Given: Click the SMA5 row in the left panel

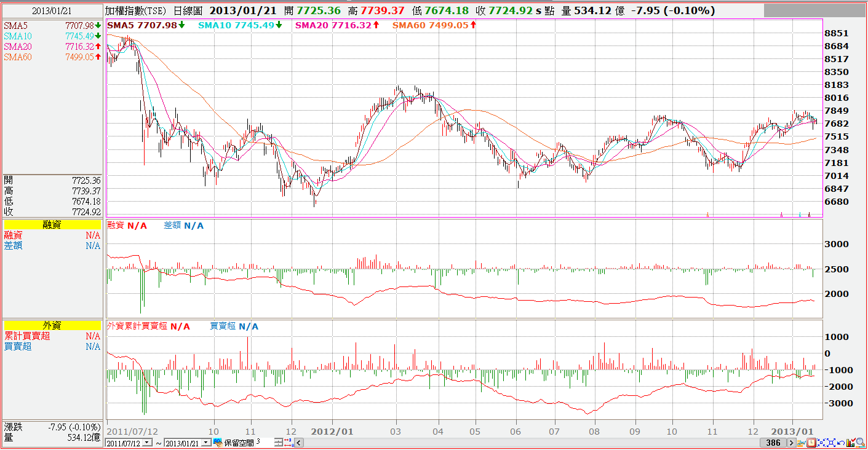Looking at the screenshot, I should (x=52, y=25).
